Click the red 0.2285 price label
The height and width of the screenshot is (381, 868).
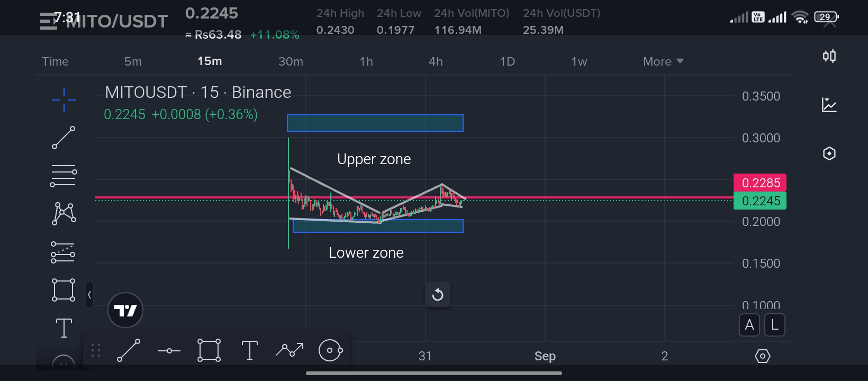pos(760,183)
